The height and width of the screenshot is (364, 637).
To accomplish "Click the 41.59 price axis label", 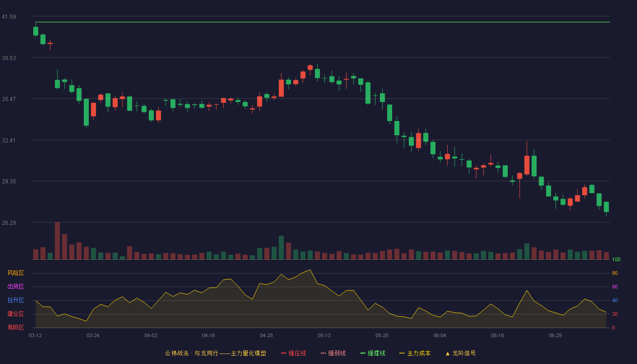I will pyautogui.click(x=9, y=17).
